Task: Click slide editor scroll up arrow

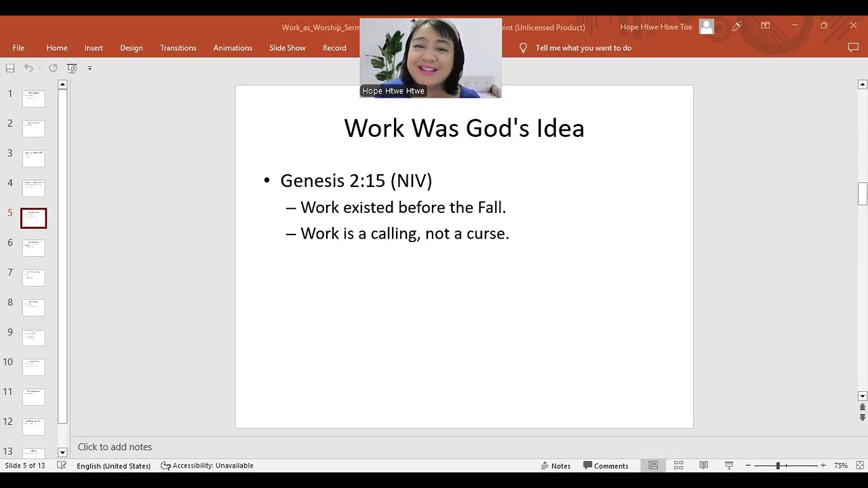Action: click(x=863, y=85)
